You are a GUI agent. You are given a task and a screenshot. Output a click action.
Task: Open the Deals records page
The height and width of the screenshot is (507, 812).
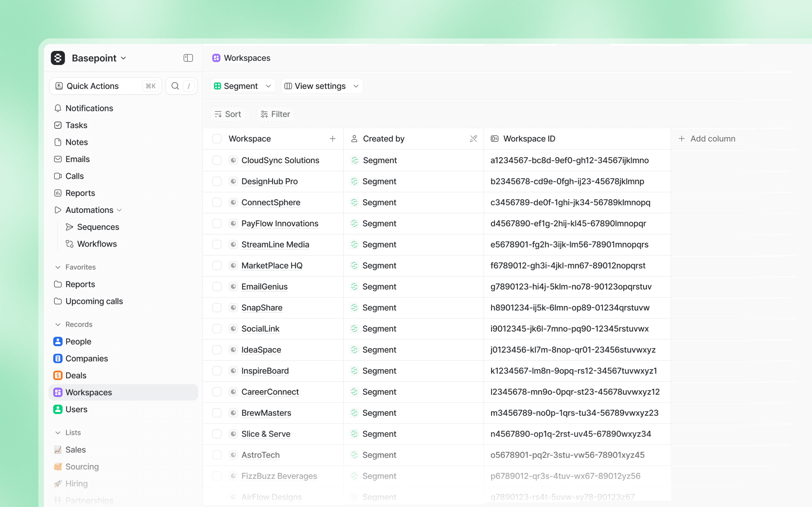(x=76, y=375)
